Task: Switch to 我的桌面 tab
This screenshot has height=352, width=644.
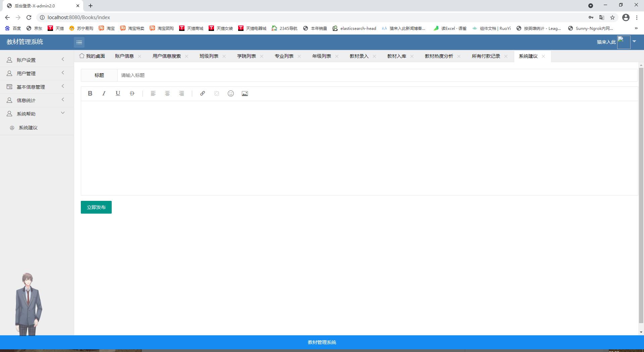Action: (x=92, y=56)
